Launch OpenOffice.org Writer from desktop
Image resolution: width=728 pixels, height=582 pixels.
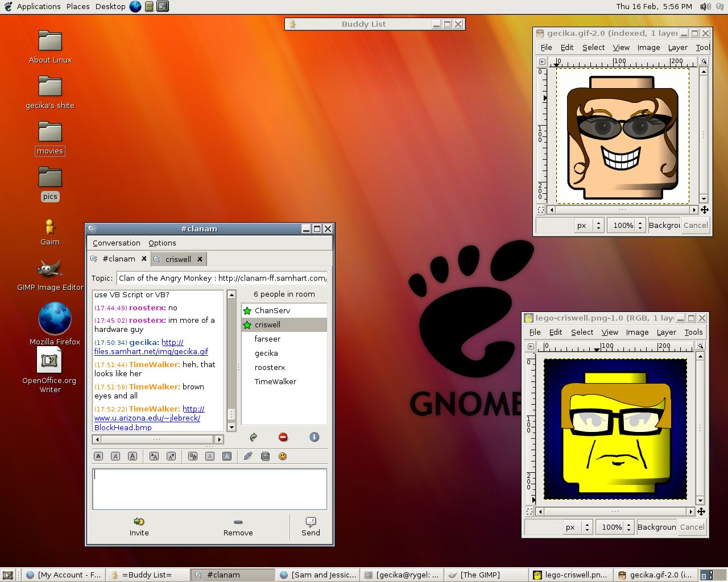[50, 369]
